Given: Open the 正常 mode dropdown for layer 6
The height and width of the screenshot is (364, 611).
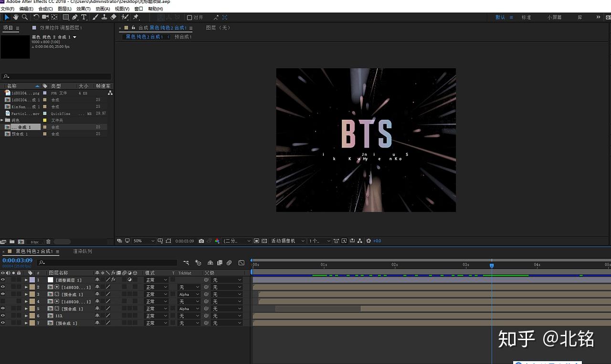Looking at the screenshot, I should pos(157,316).
